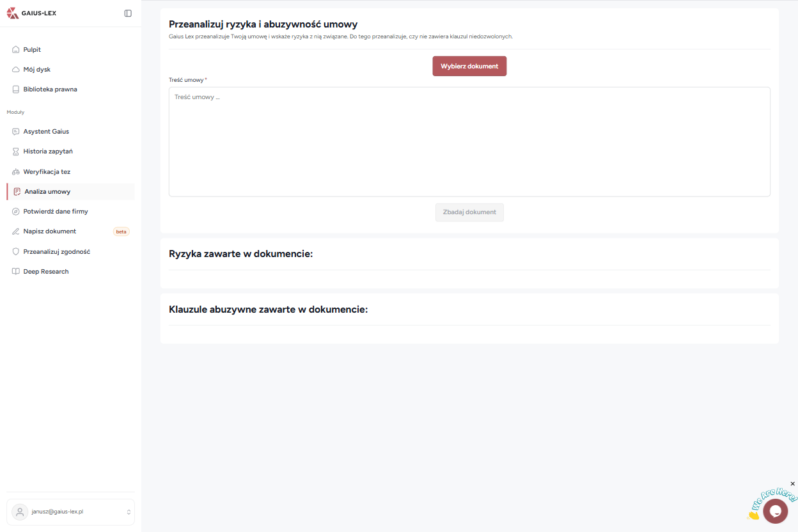Open the chat support bubble

point(775,511)
